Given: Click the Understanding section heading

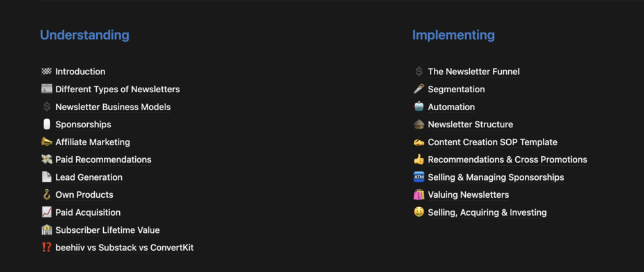Looking at the screenshot, I should [85, 35].
